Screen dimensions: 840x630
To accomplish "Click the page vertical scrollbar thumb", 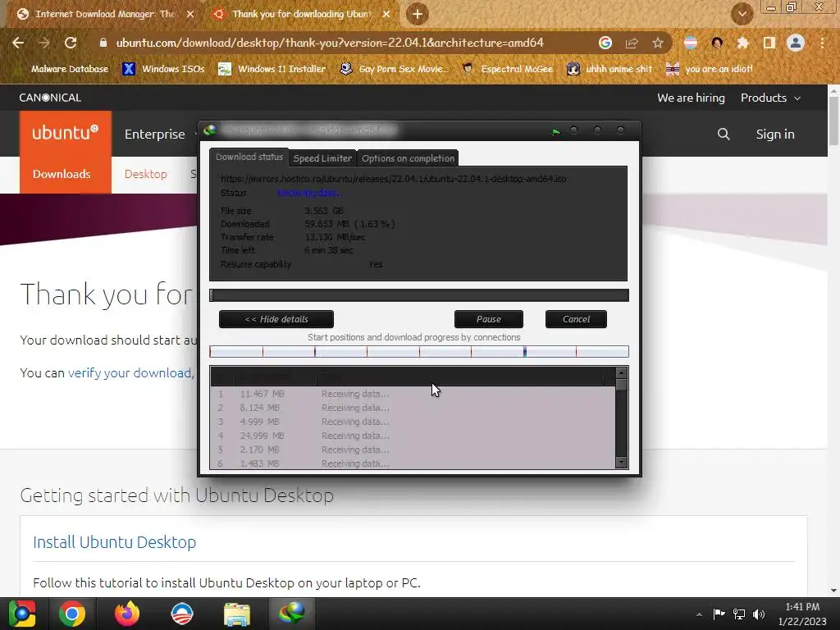I will [x=834, y=121].
